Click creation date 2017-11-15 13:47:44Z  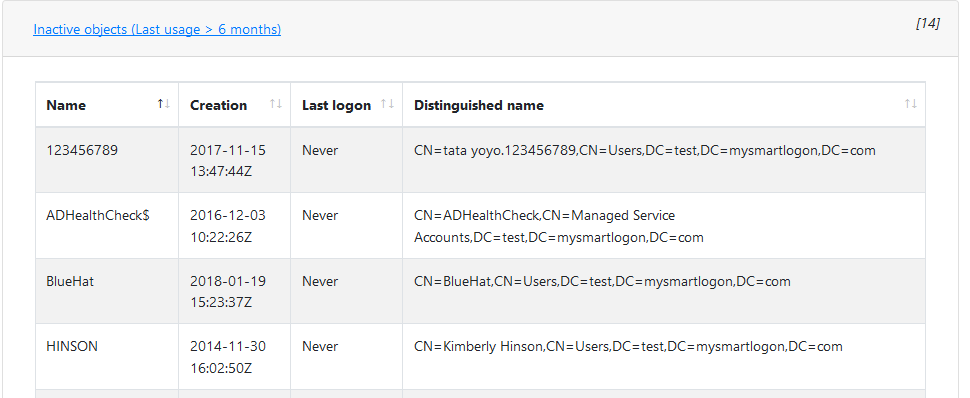[228, 161]
